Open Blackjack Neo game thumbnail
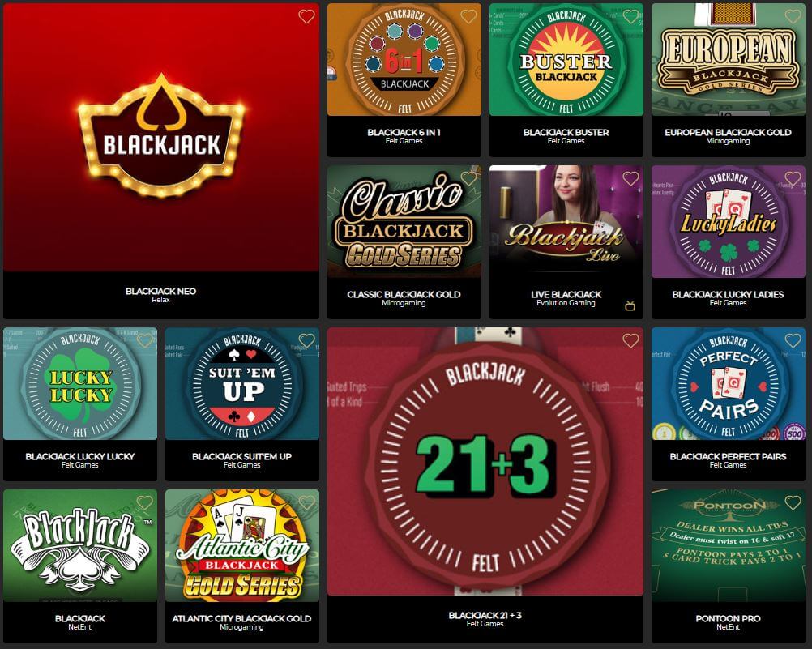Image resolution: width=812 pixels, height=649 pixels. point(161,137)
